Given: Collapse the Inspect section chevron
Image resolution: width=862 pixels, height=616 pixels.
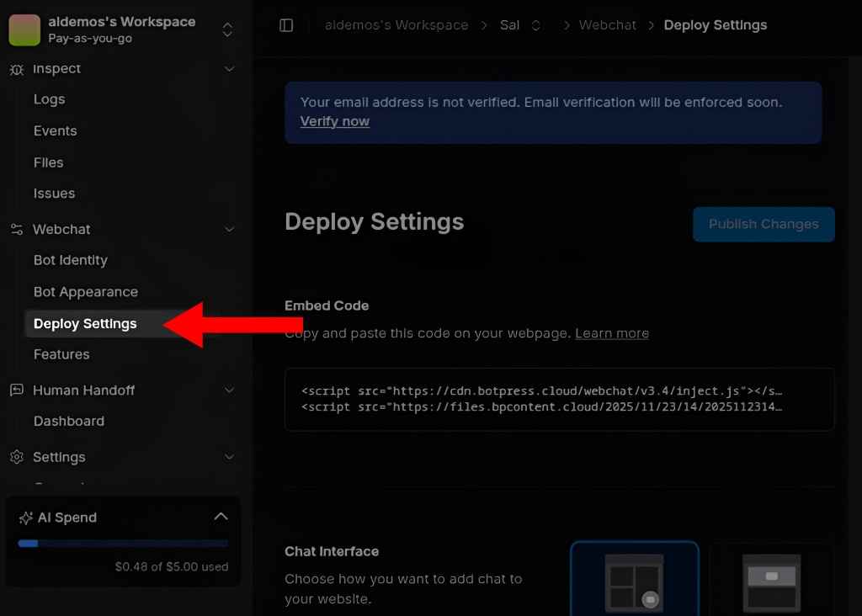Looking at the screenshot, I should [x=229, y=69].
